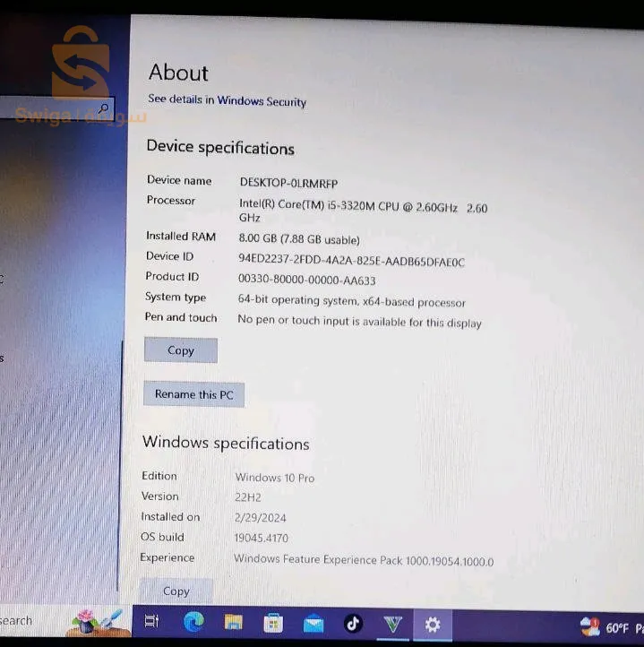
Task: Open the green V app icon
Action: click(x=392, y=625)
